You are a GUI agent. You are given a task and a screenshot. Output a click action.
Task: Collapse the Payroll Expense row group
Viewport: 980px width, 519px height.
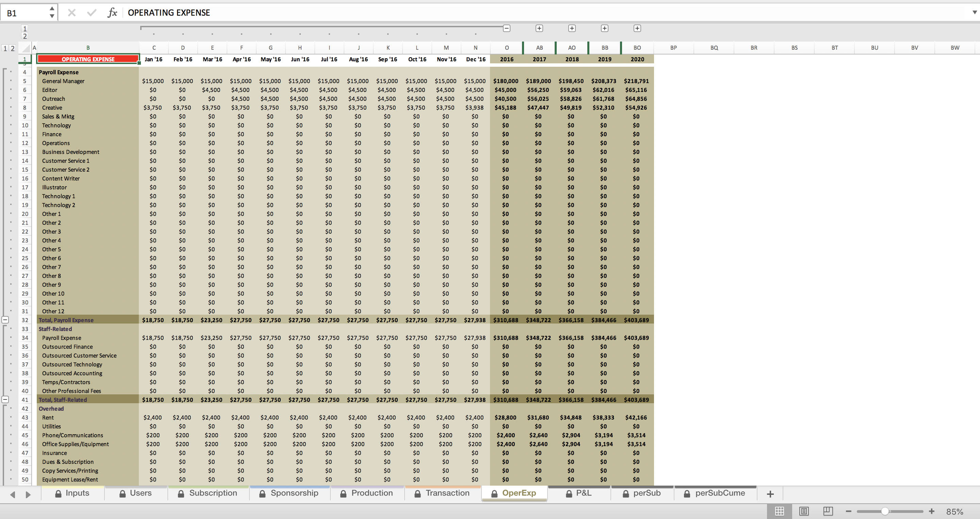pos(5,320)
